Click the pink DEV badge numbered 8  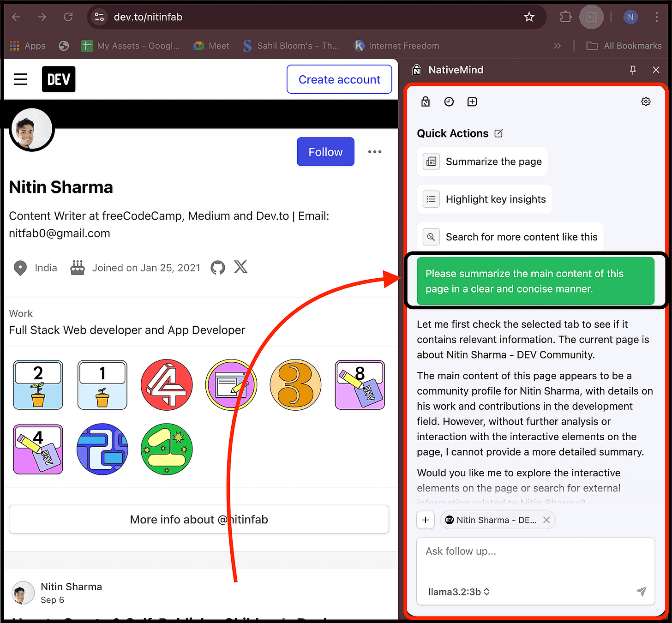click(x=360, y=385)
